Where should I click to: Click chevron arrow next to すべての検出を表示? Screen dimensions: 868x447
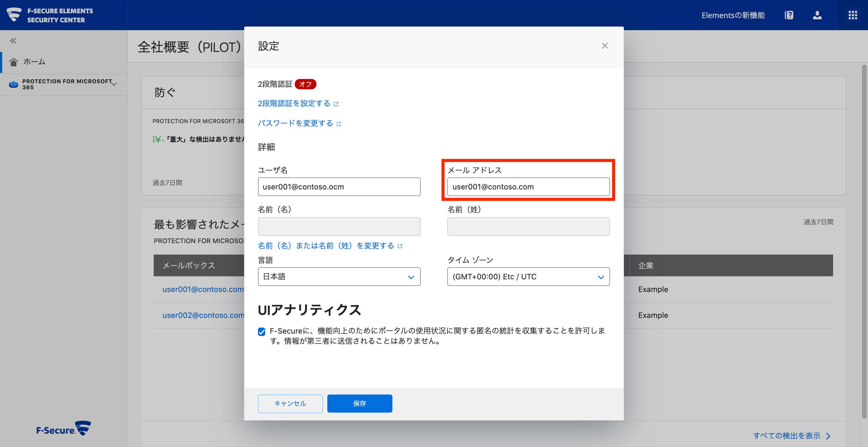pos(828,436)
